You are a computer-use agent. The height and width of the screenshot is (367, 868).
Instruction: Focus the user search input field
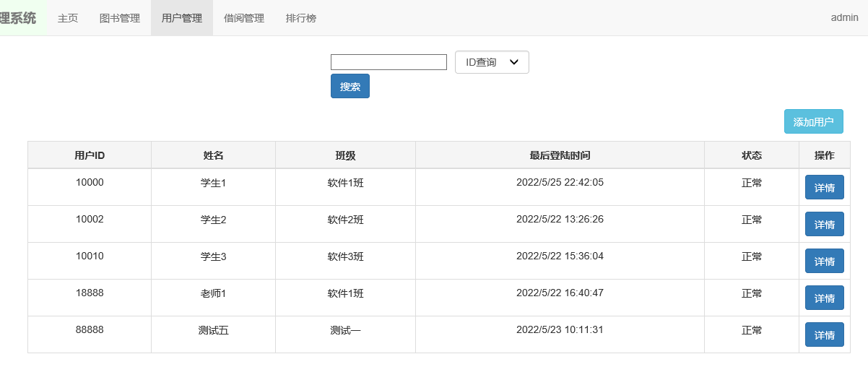click(389, 62)
